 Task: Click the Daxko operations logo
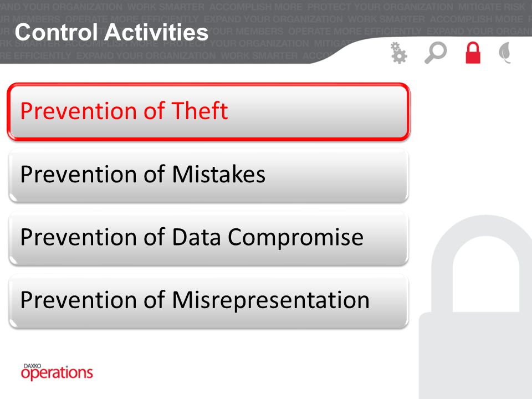point(57,371)
